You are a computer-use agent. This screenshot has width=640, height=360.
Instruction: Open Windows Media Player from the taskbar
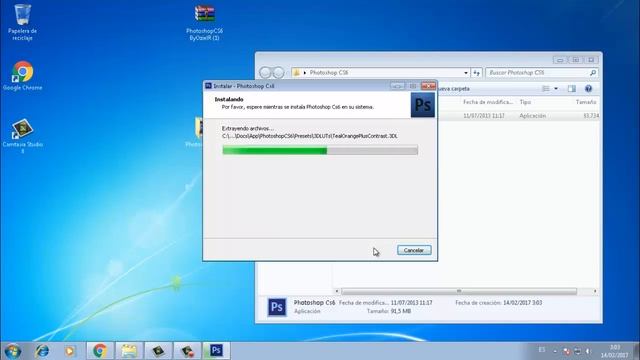[x=70, y=351]
